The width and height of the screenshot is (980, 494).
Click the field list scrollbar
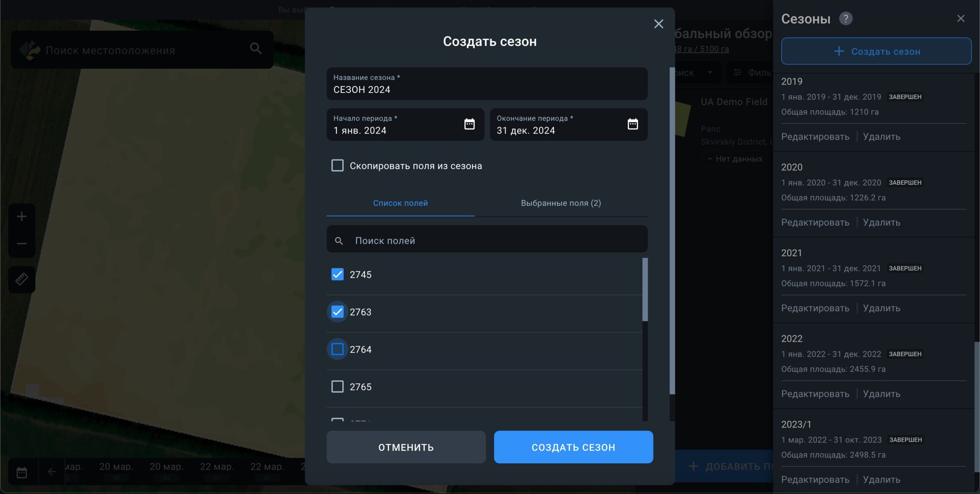click(x=645, y=290)
